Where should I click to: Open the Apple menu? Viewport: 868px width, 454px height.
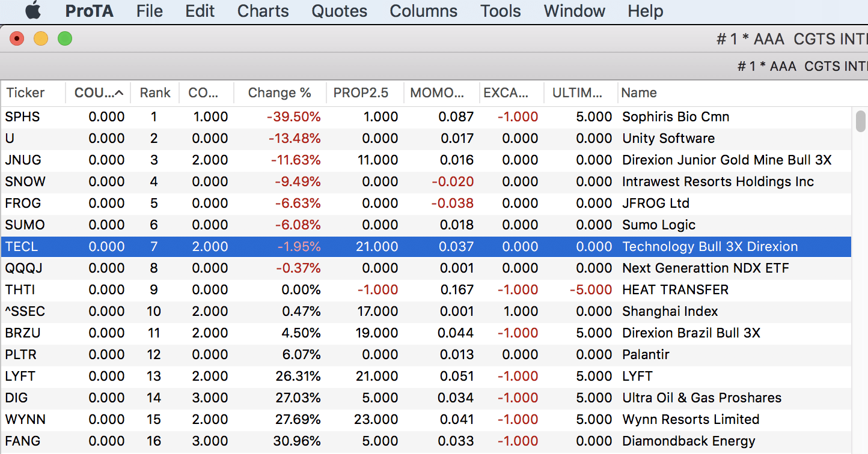(33, 11)
